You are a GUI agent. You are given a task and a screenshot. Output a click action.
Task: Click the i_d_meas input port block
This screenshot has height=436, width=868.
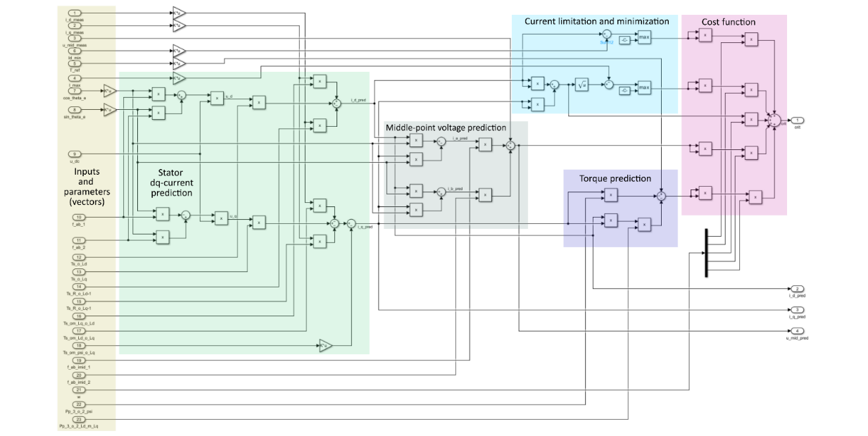point(76,13)
